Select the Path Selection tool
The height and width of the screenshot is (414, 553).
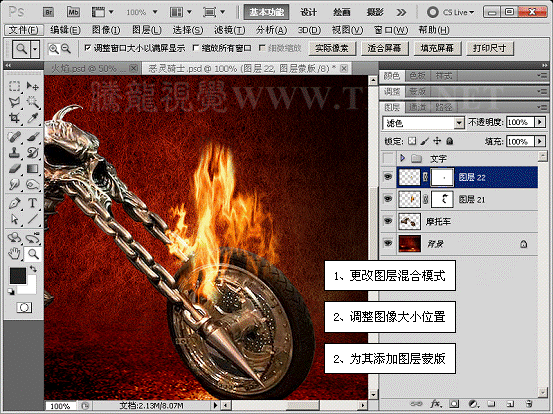coord(14,219)
